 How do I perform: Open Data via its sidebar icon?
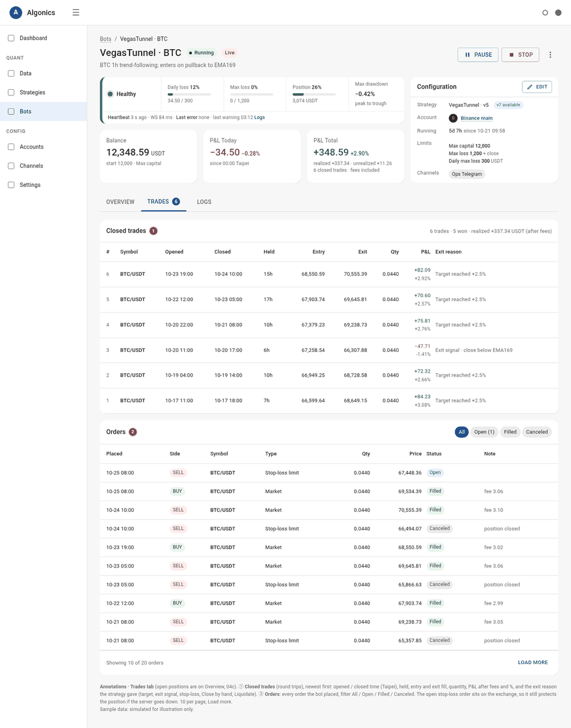(11, 74)
